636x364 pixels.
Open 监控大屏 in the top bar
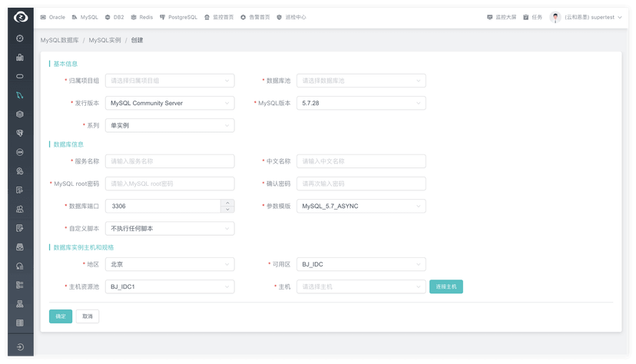[502, 17]
